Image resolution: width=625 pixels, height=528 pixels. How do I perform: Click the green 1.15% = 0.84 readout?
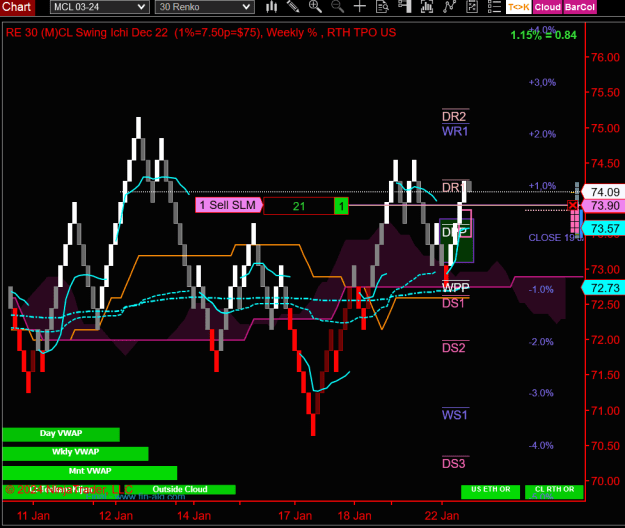pyautogui.click(x=544, y=35)
